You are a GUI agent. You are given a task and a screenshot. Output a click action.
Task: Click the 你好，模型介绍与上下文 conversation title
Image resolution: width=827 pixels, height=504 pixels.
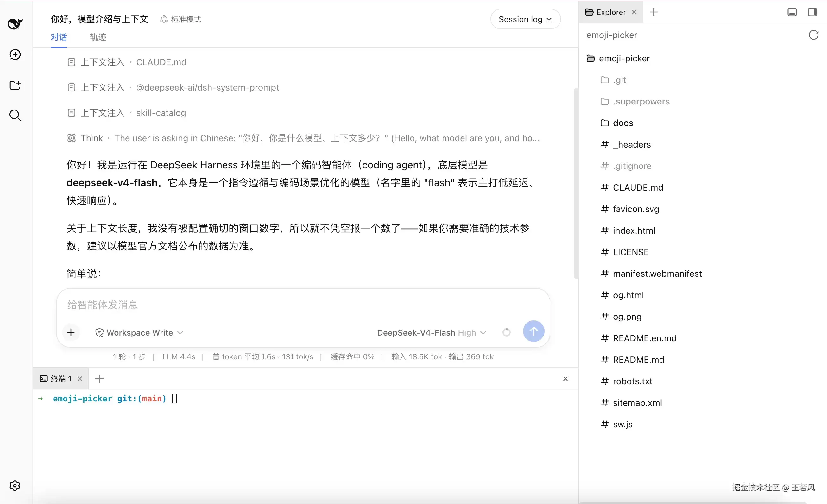click(x=99, y=19)
